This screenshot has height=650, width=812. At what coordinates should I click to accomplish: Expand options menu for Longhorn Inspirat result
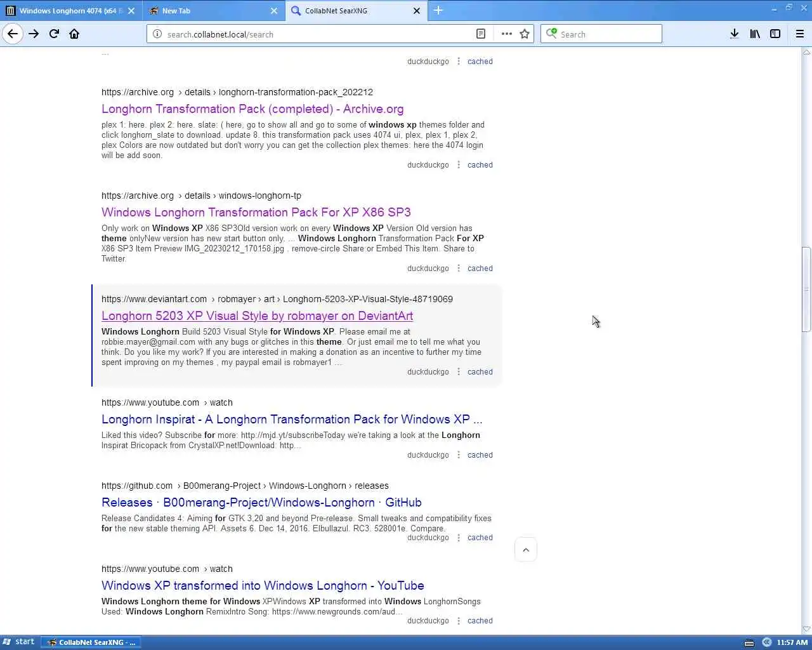click(459, 455)
